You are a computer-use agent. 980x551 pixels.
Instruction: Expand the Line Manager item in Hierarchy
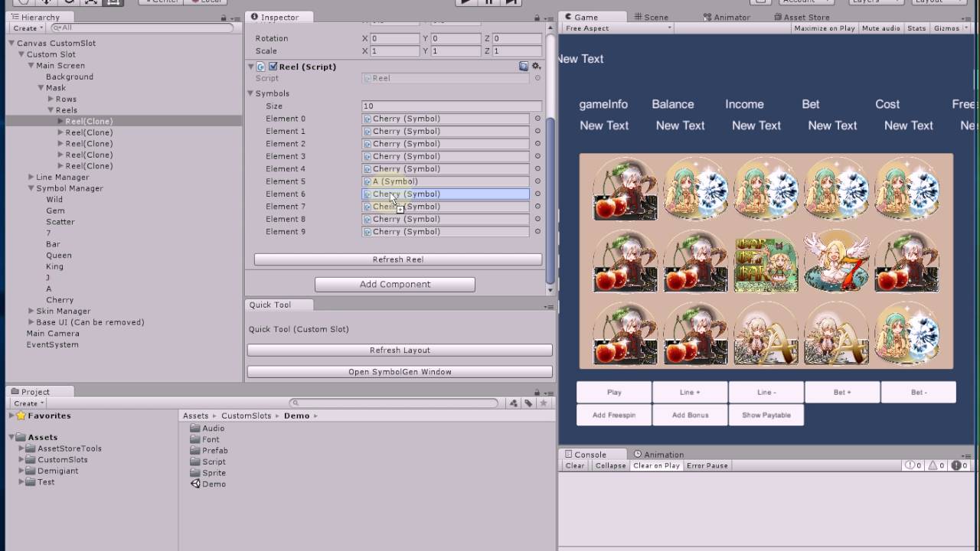pos(31,177)
